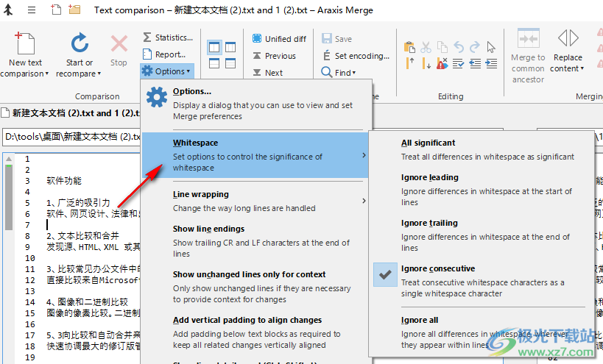Image resolution: width=603 pixels, height=364 pixels.
Task: Expand Line wrapping submenu arrow
Action: click(x=364, y=201)
